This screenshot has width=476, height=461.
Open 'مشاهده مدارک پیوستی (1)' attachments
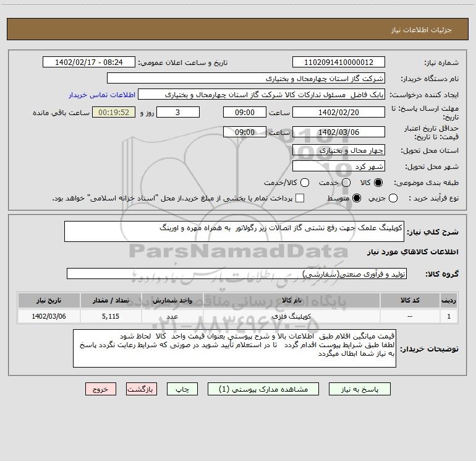pos(263,389)
